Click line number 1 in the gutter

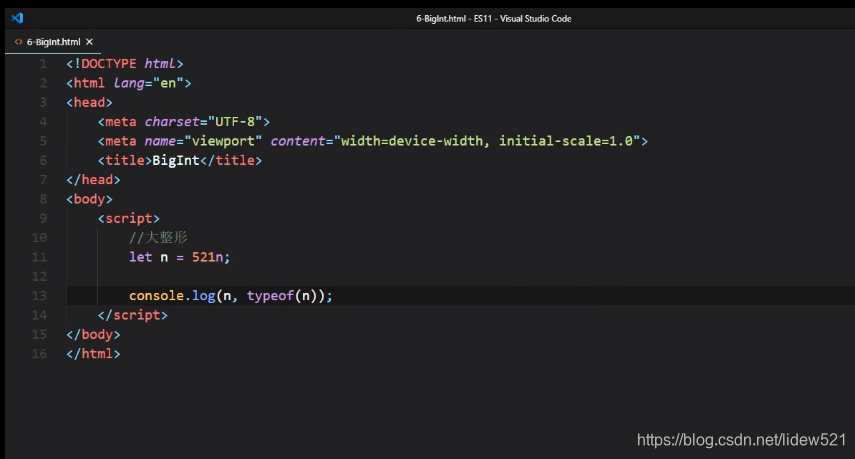tap(43, 64)
